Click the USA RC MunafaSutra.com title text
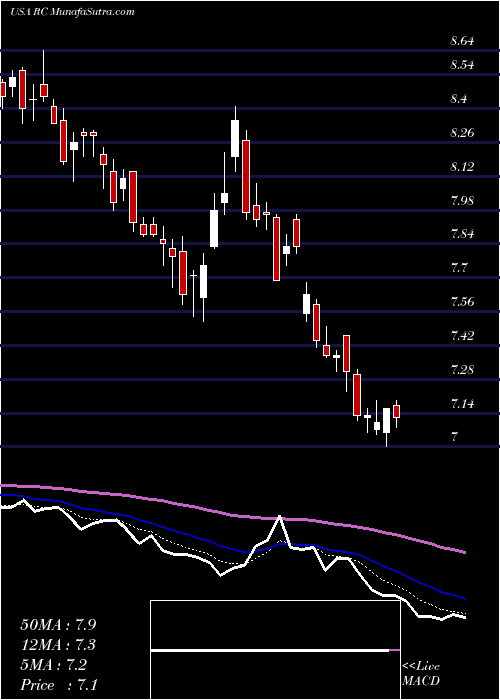 72,12
